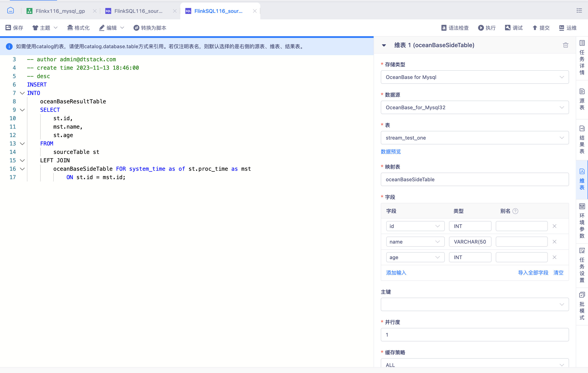Collapse code fold at line 13 FROM
588x373 pixels.
[x=22, y=144]
